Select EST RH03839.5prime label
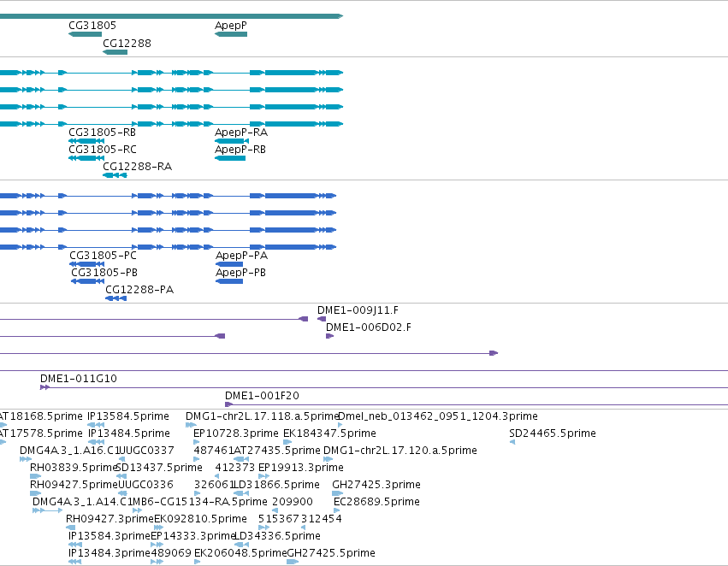728x566 pixels. 74,468
